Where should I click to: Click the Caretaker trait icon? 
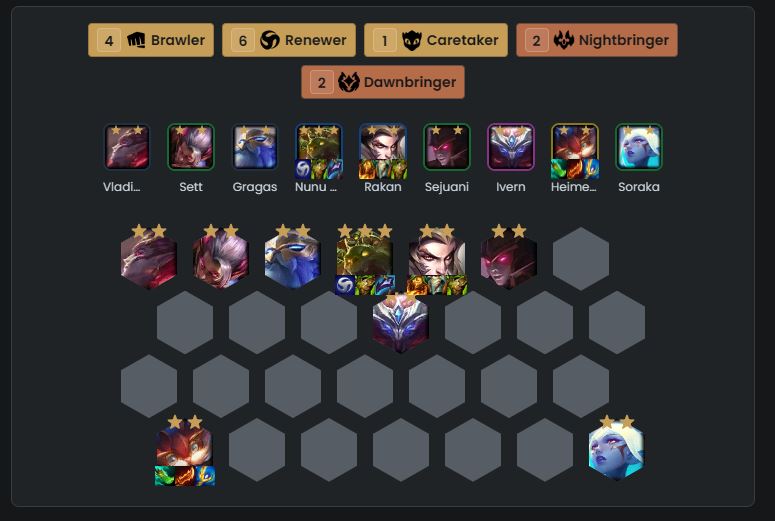(411, 40)
